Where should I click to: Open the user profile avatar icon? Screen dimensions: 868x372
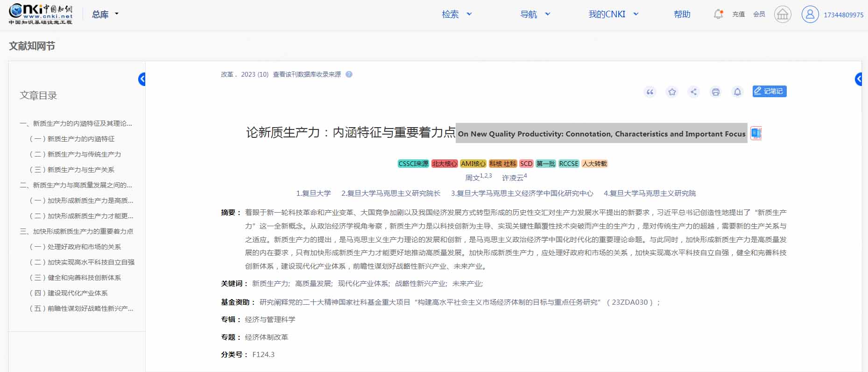coord(810,14)
